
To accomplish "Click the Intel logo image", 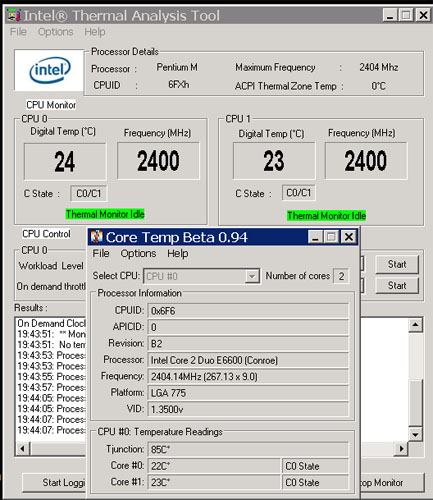I will tap(49, 70).
